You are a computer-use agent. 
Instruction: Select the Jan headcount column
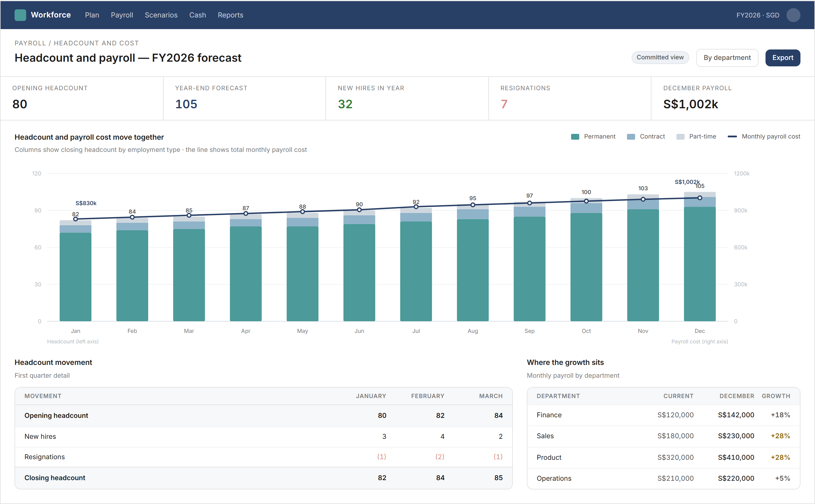(x=76, y=271)
